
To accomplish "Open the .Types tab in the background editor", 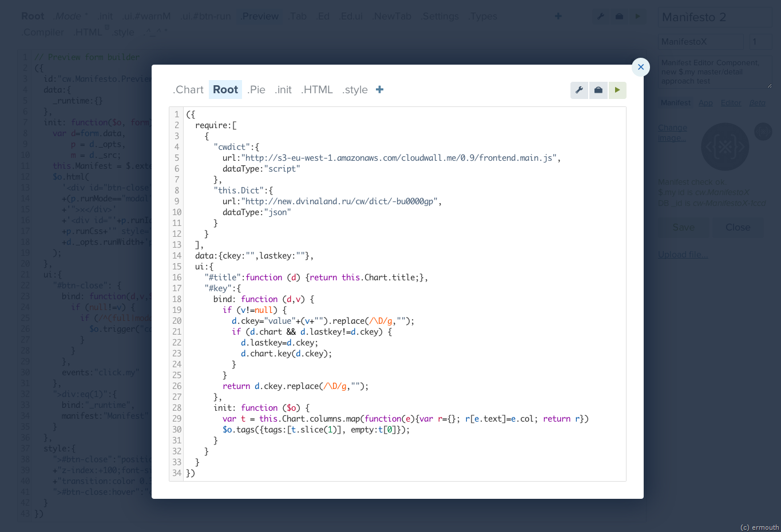I will point(482,17).
